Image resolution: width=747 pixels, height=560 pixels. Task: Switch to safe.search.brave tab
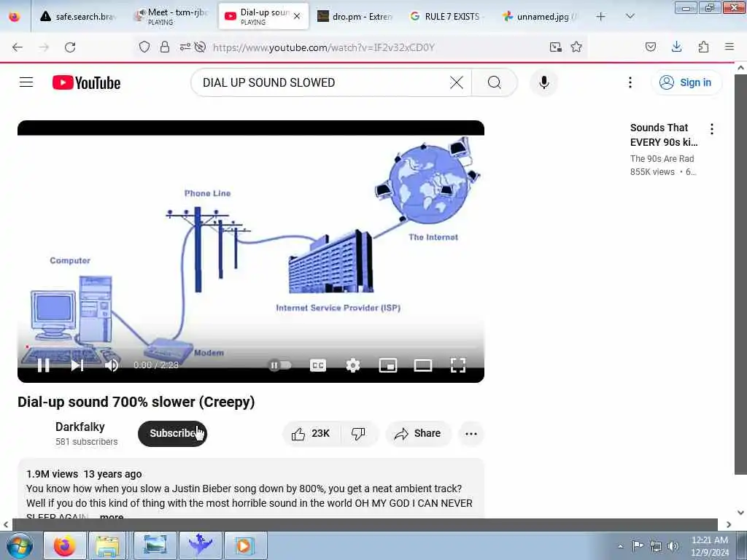(x=79, y=17)
